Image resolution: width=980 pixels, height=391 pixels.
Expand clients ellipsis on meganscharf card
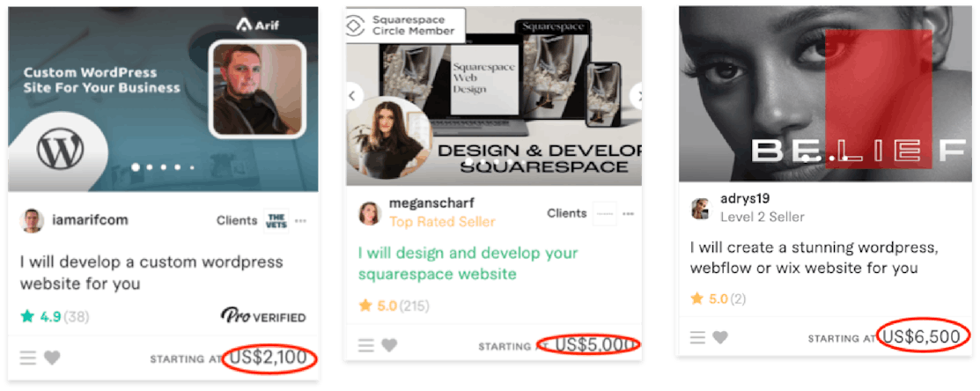pyautogui.click(x=629, y=214)
